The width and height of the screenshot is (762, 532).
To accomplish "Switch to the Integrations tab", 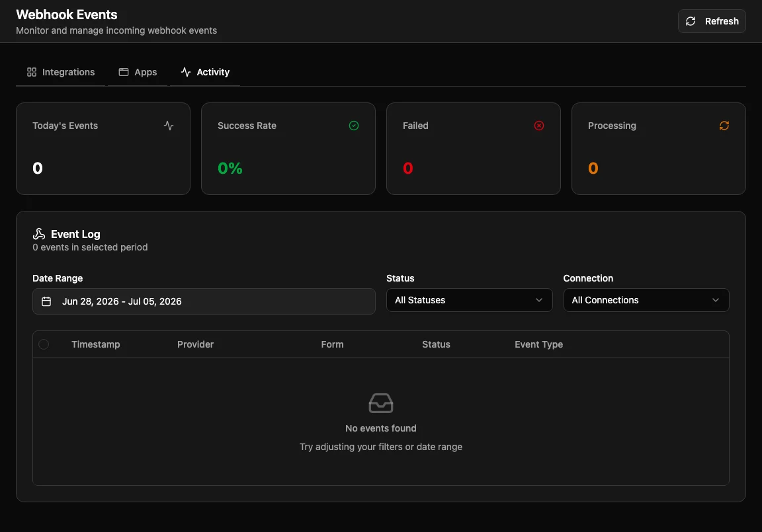I will (x=61, y=72).
